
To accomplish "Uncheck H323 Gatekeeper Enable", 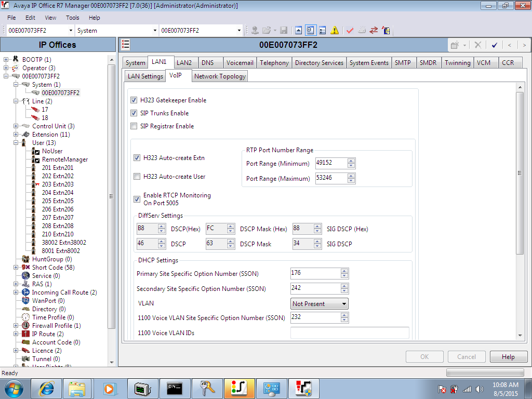I will pyautogui.click(x=134, y=100).
